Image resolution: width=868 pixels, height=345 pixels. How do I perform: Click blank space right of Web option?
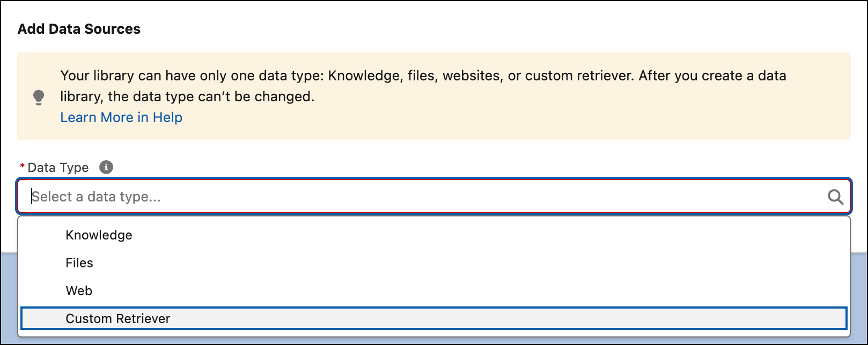point(483,291)
